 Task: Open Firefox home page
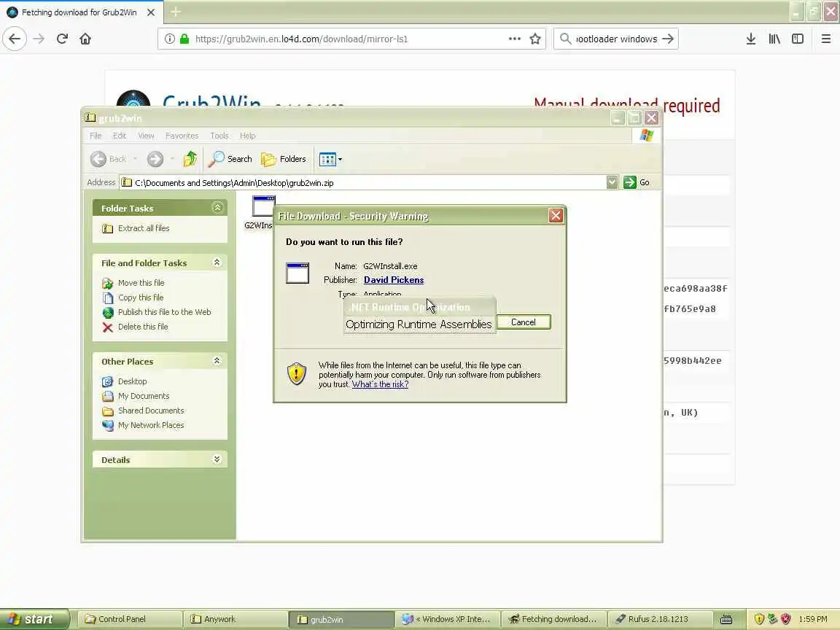[x=85, y=39]
